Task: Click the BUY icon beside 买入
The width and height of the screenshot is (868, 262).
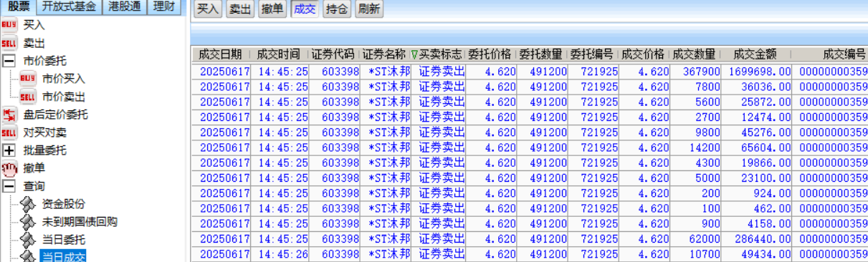Action: click(x=9, y=25)
